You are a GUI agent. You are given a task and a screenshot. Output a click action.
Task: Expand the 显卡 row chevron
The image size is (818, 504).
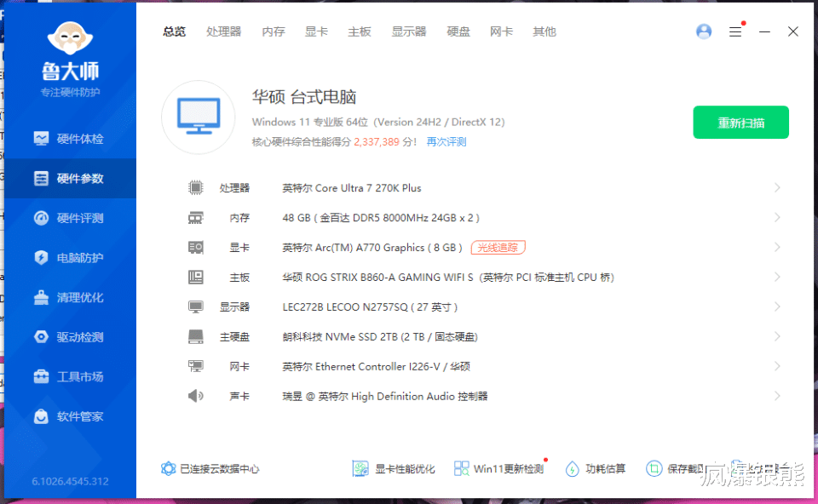(777, 247)
